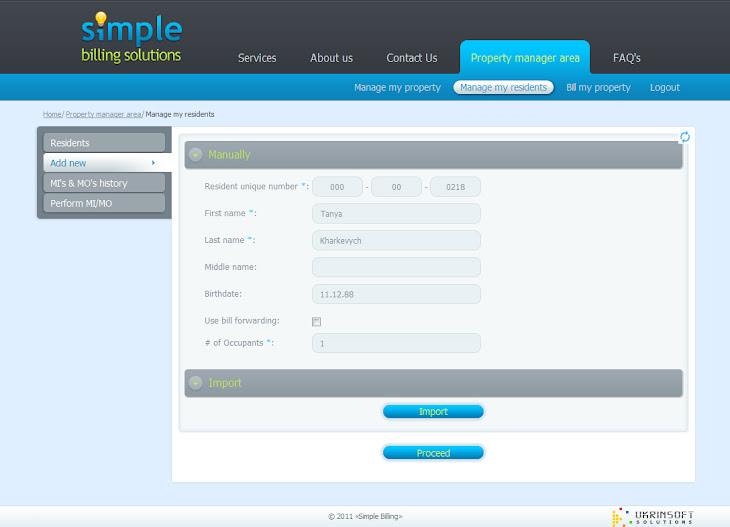This screenshot has height=527, width=730.
Task: Click the arrow next to Add new
Action: coord(153,163)
